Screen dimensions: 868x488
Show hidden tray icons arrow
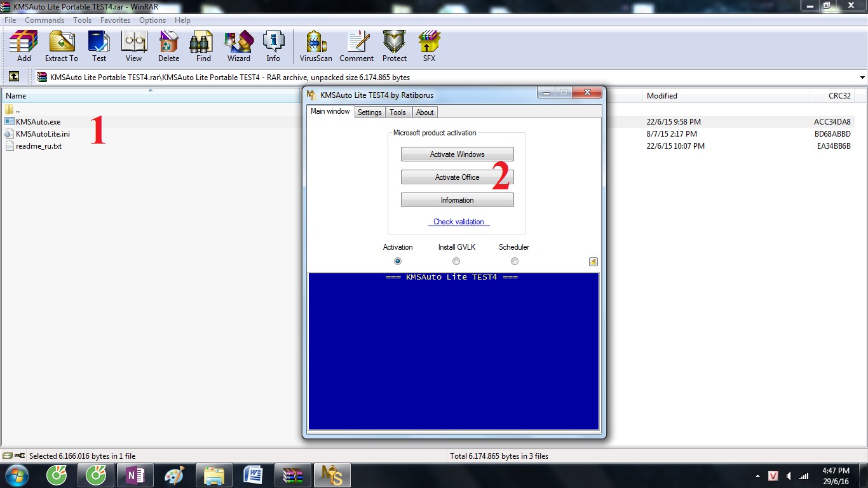click(x=758, y=475)
